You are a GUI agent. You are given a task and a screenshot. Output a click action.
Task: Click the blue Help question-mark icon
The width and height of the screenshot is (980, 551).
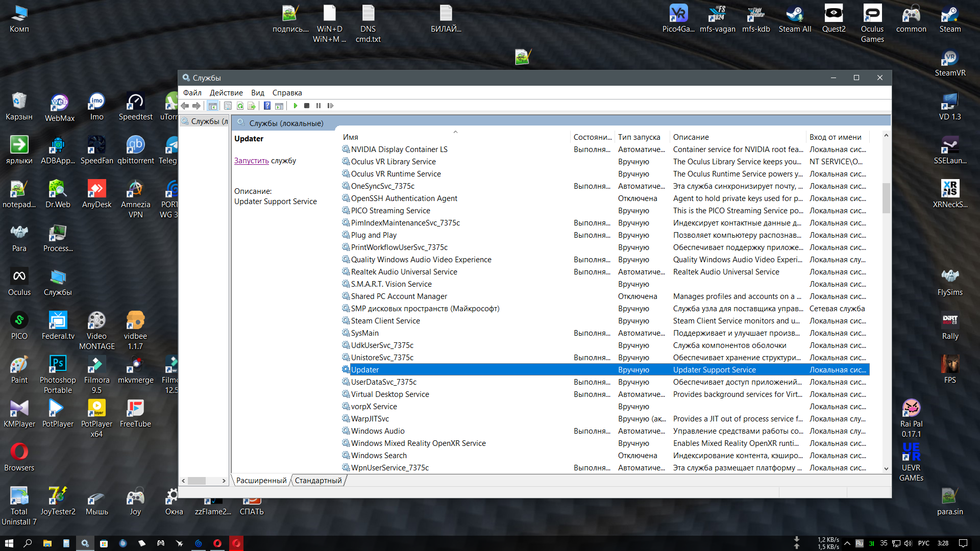point(267,106)
